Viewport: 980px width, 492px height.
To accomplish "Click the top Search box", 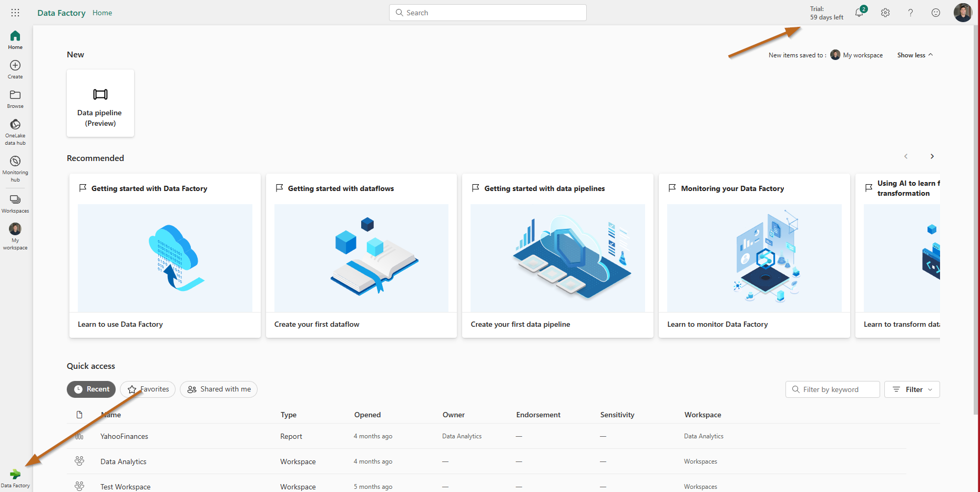I will tap(488, 13).
